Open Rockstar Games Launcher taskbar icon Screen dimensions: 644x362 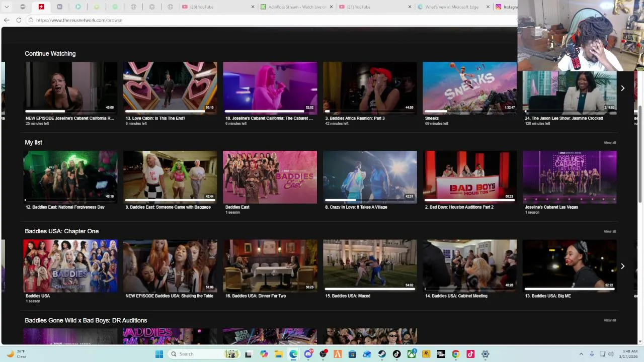click(x=426, y=354)
